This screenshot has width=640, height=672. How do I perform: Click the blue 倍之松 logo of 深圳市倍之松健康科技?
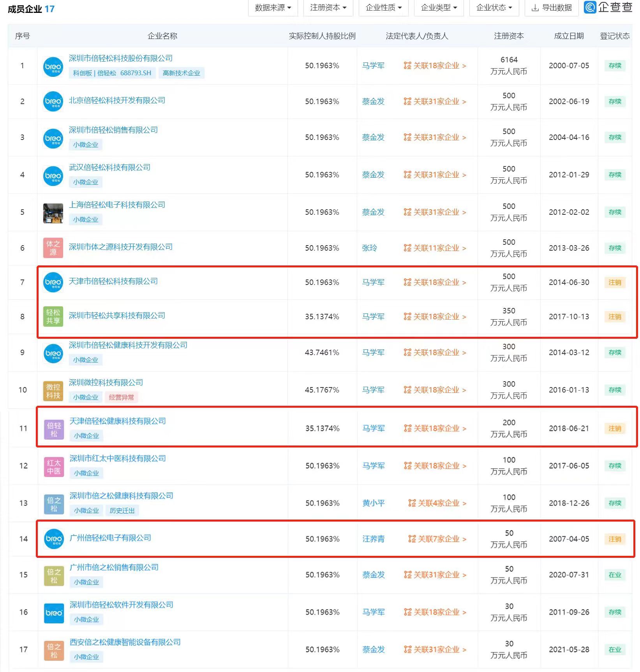click(54, 504)
